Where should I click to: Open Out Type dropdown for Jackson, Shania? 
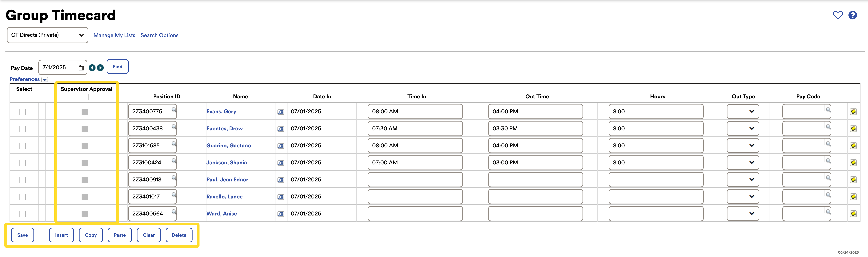tap(743, 163)
